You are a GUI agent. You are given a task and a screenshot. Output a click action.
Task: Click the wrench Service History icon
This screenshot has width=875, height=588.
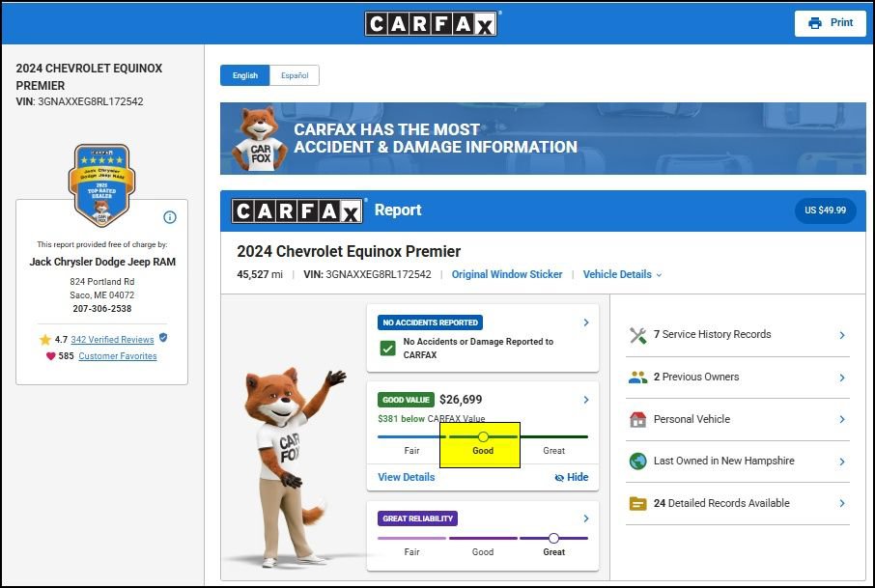point(637,335)
